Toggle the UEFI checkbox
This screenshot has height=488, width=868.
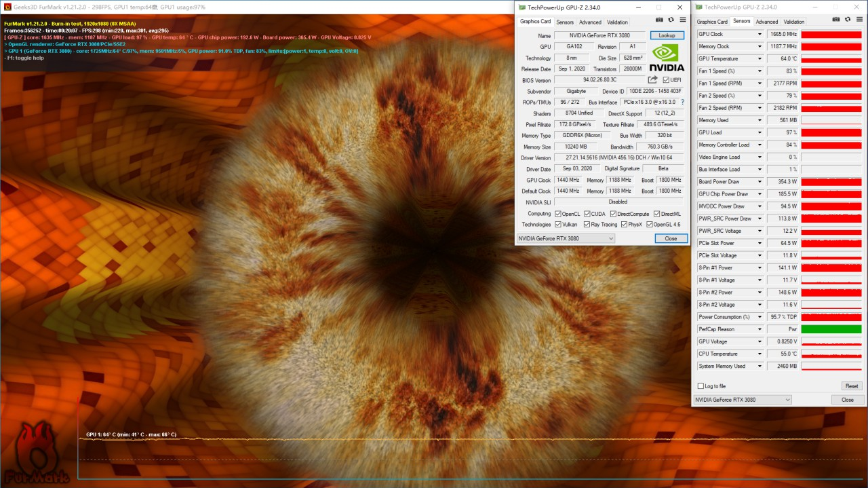tap(666, 79)
